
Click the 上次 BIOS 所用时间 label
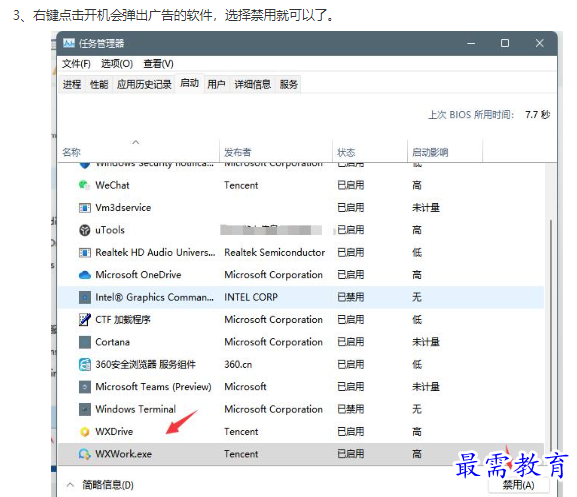pos(471,115)
